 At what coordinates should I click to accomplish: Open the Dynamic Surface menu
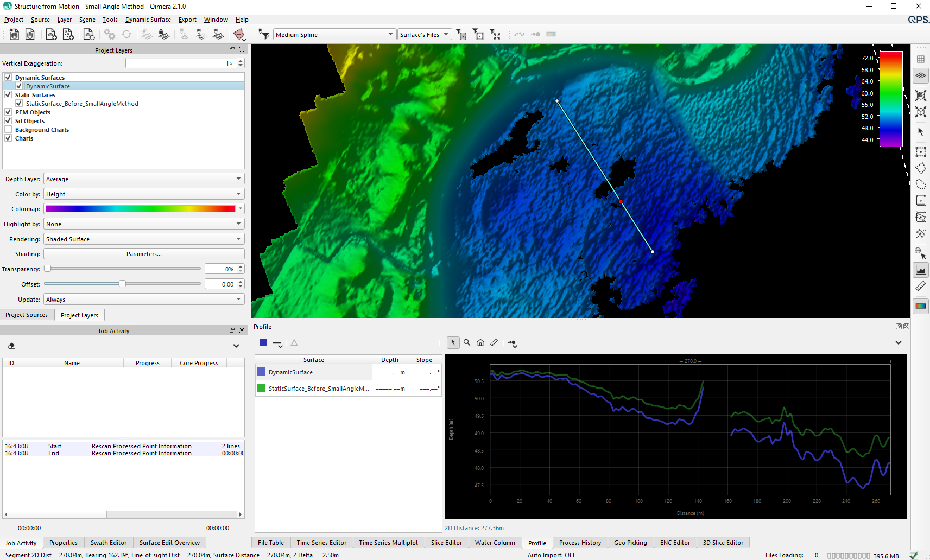coord(148,20)
